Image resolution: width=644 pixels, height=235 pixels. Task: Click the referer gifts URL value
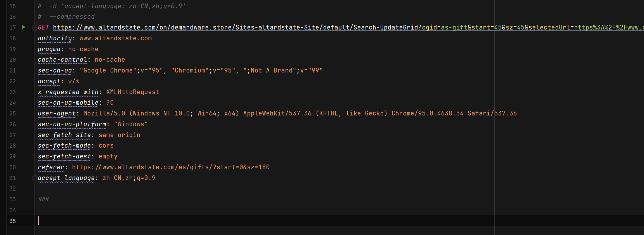tap(171, 167)
